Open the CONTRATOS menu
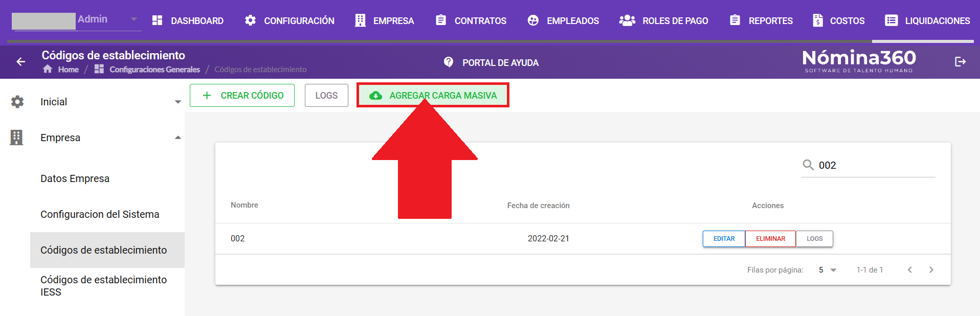The width and height of the screenshot is (980, 316). click(471, 20)
